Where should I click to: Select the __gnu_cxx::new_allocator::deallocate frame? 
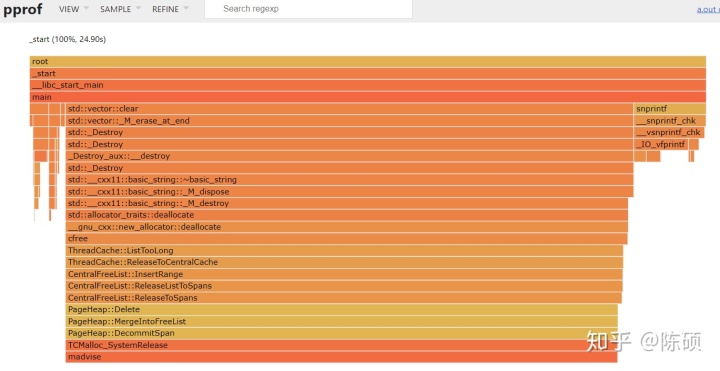[347, 227]
